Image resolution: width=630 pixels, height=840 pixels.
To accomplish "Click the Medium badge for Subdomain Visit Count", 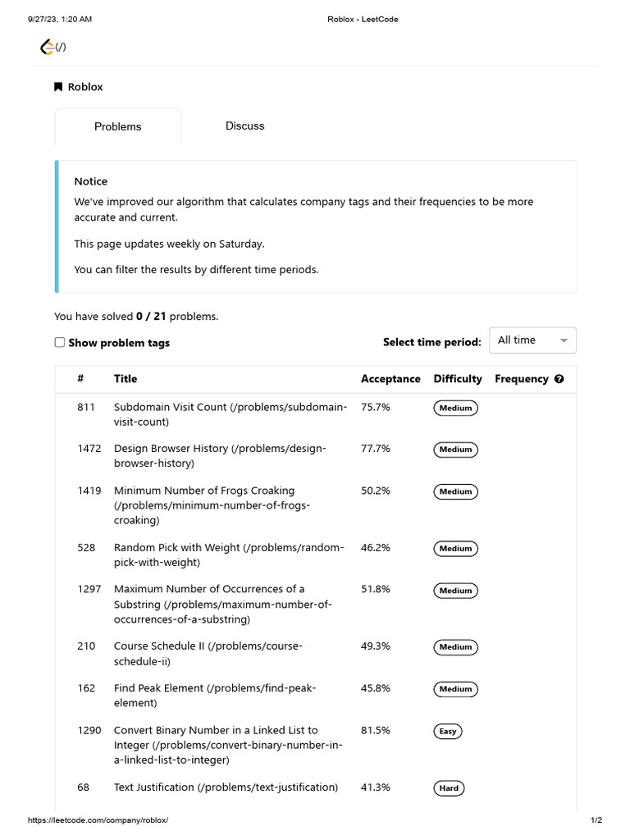I will pyautogui.click(x=455, y=408).
